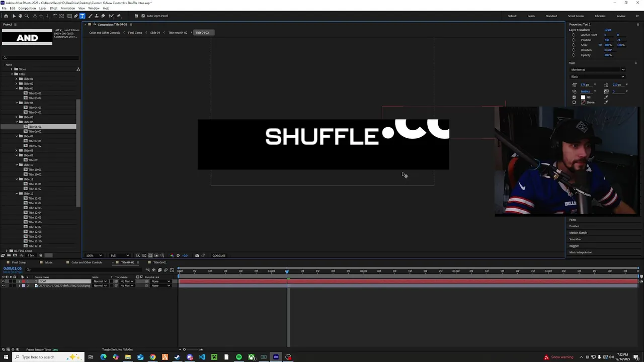Open the Properties panel menu icon
This screenshot has width=644, height=362.
click(638, 25)
